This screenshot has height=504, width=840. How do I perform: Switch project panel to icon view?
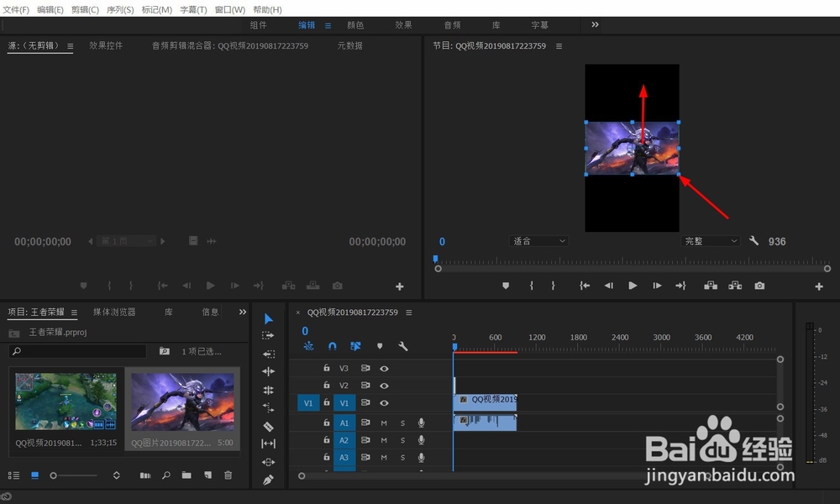(x=34, y=475)
